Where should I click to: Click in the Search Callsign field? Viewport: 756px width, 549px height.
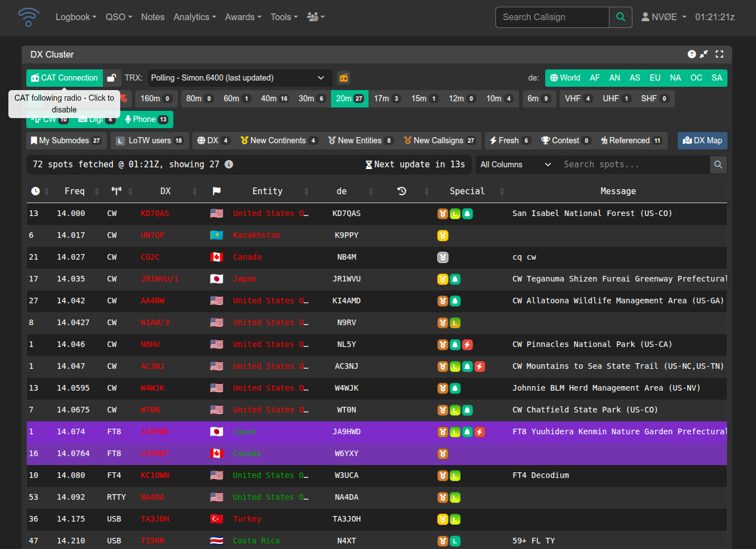coord(552,17)
